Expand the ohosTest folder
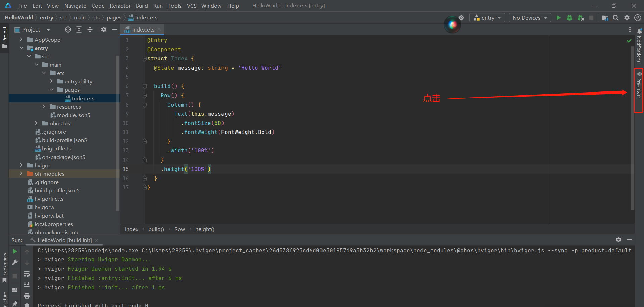Image resolution: width=644 pixels, height=307 pixels. point(36,123)
